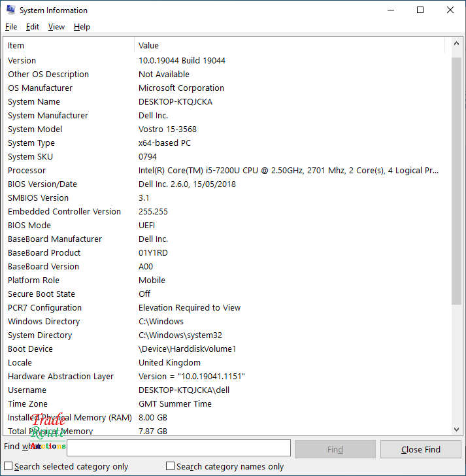Image resolution: width=466 pixels, height=476 pixels.
Task: Select the Secure Boot State row
Action: [225, 294]
